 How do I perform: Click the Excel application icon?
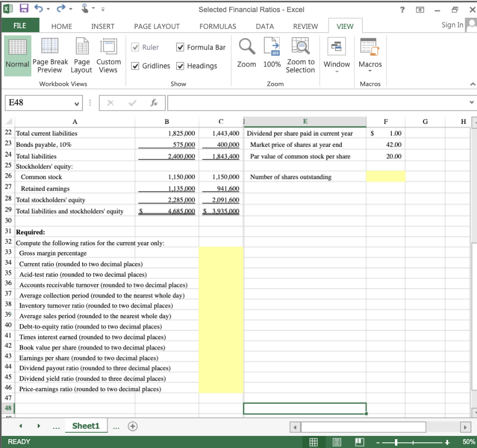click(x=8, y=8)
